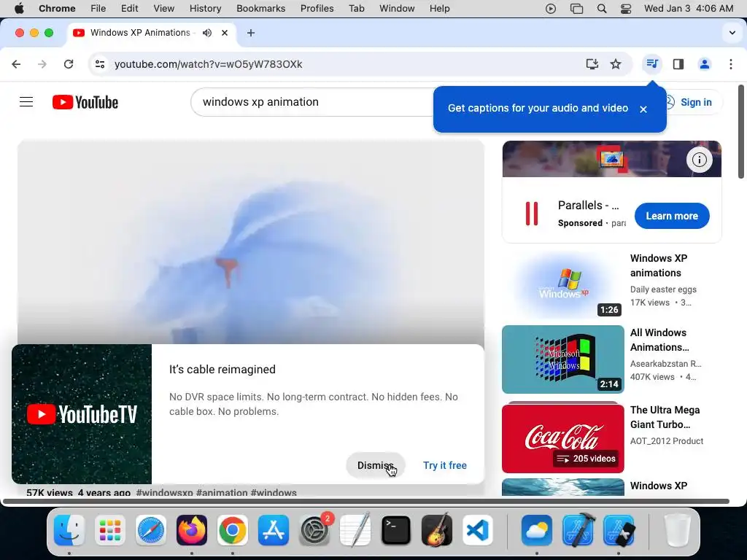Click the Parallels logo in the sponsored card
Viewport: 747px width, 560px height.
[x=532, y=214]
